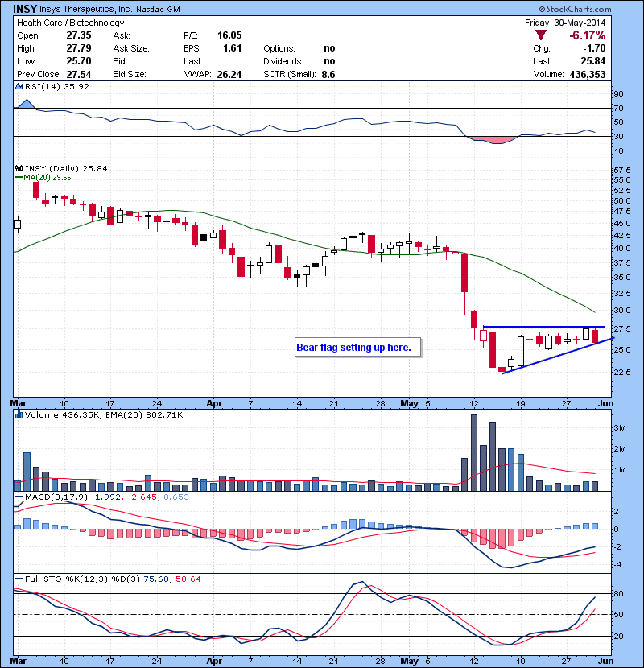Screen dimensions: 644x668
Task: Select the P/E value 16.05
Action: click(x=229, y=35)
